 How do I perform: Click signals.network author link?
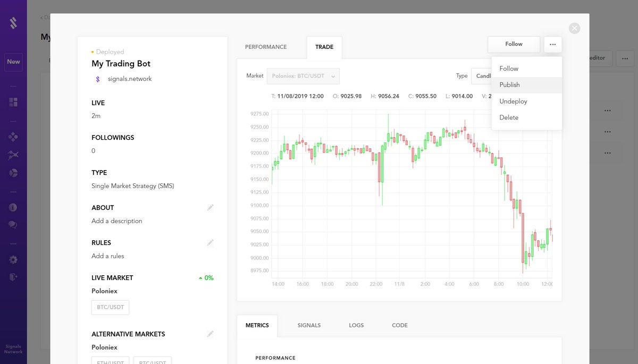[130, 79]
